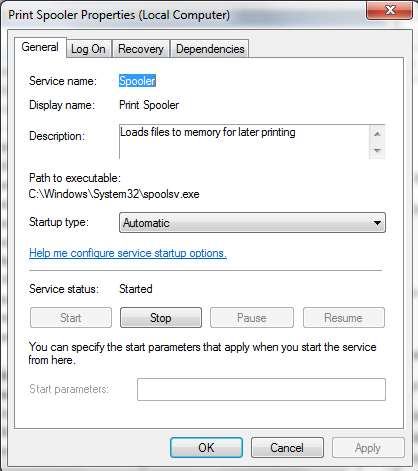Dismiss the dialog with Cancel
Viewport: 418px width, 471px height.
point(287,448)
